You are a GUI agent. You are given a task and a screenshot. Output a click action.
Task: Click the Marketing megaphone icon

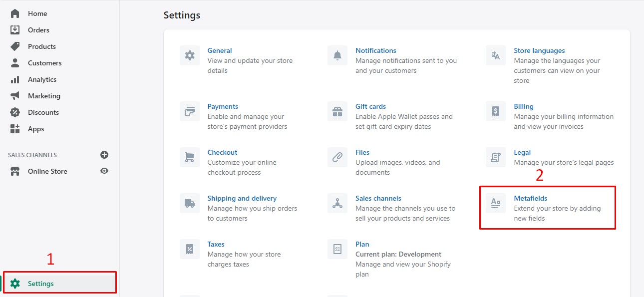pos(15,95)
